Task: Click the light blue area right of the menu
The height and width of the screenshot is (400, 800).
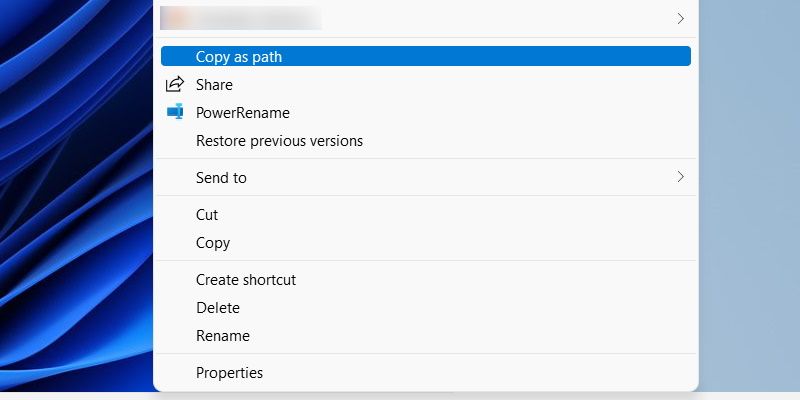Action: (749, 194)
